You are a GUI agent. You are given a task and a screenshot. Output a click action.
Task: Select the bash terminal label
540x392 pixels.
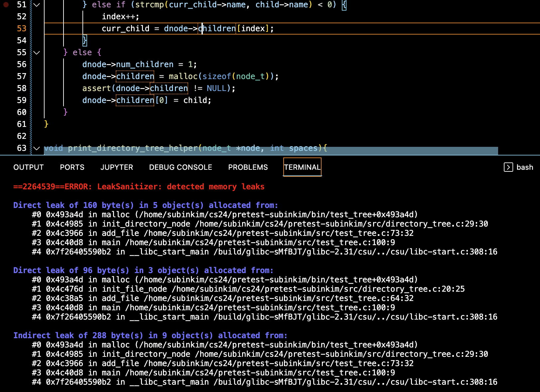(525, 167)
